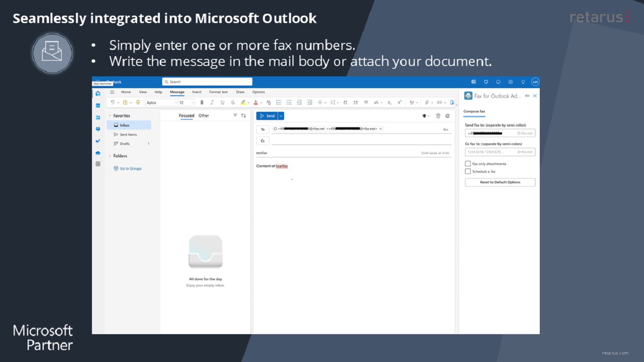Click the Decrease indent icon

[x=299, y=102]
